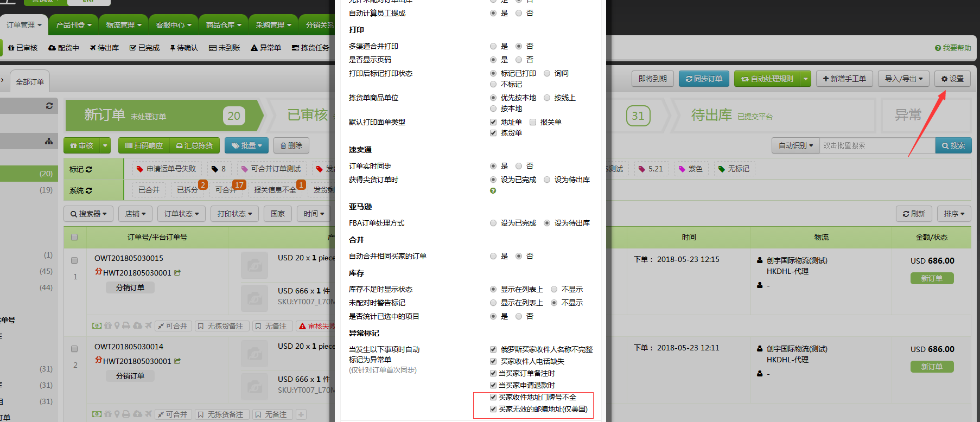The image size is (980, 422).
Task: Switch to 全部订单 tab
Action: (30, 82)
